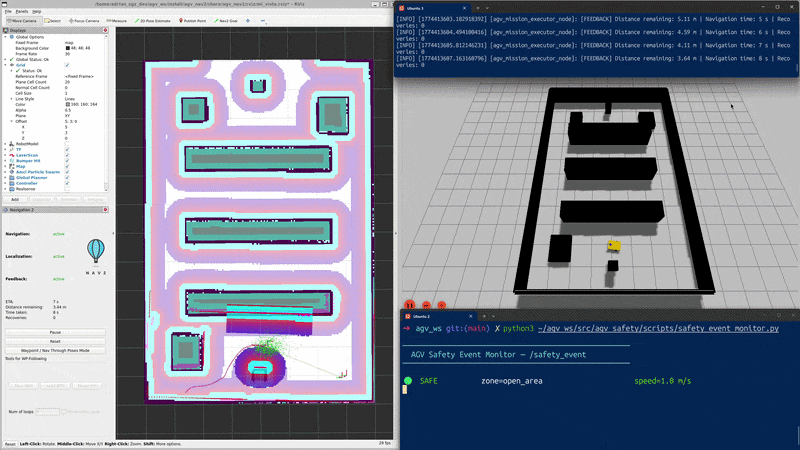Open Ubuntu 2 terminal profile dropdown
800x450 pixels.
point(493,316)
